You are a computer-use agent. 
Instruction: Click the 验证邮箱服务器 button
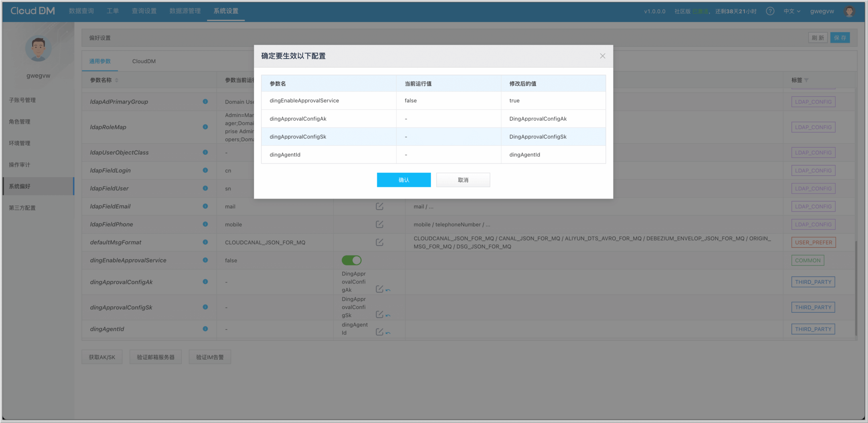[155, 357]
